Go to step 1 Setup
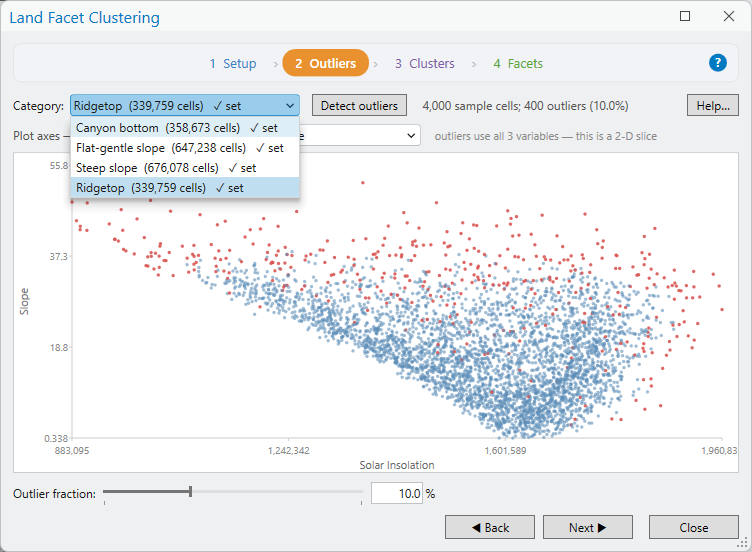Image resolution: width=752 pixels, height=552 pixels. [x=233, y=63]
